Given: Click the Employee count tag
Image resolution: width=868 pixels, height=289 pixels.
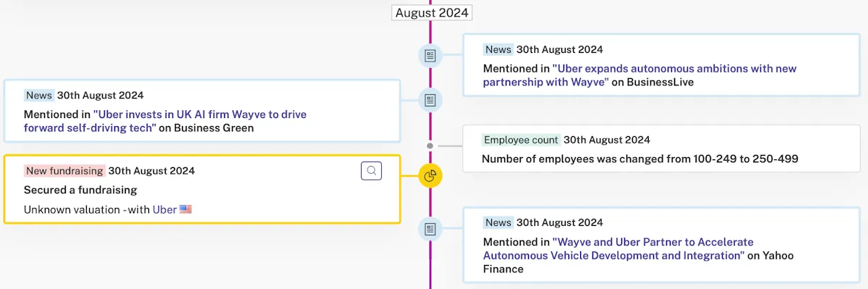Looking at the screenshot, I should pos(522,140).
